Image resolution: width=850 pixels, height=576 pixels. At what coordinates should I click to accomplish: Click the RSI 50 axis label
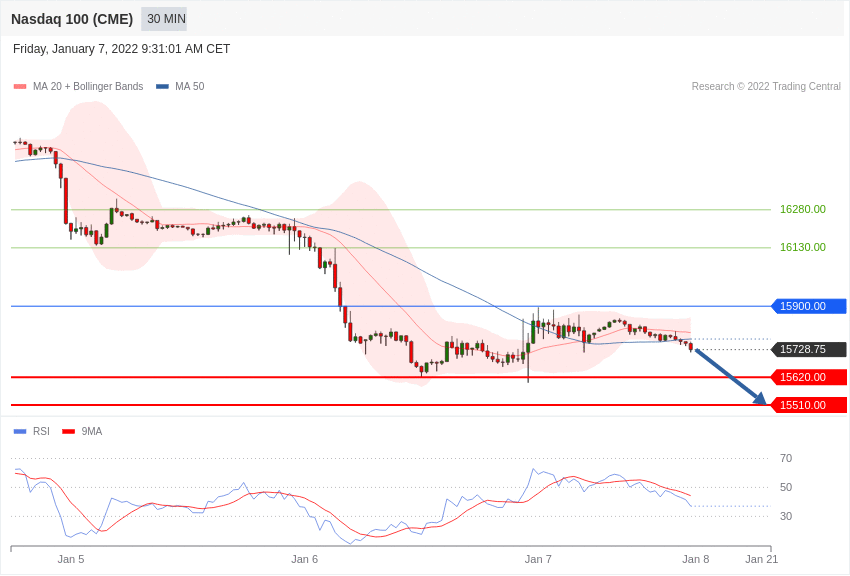coord(786,487)
